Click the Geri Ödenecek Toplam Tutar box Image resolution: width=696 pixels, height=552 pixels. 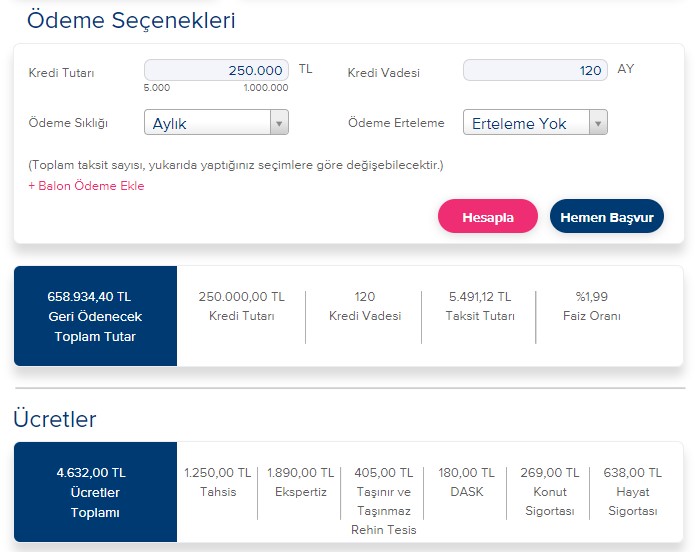click(95, 316)
